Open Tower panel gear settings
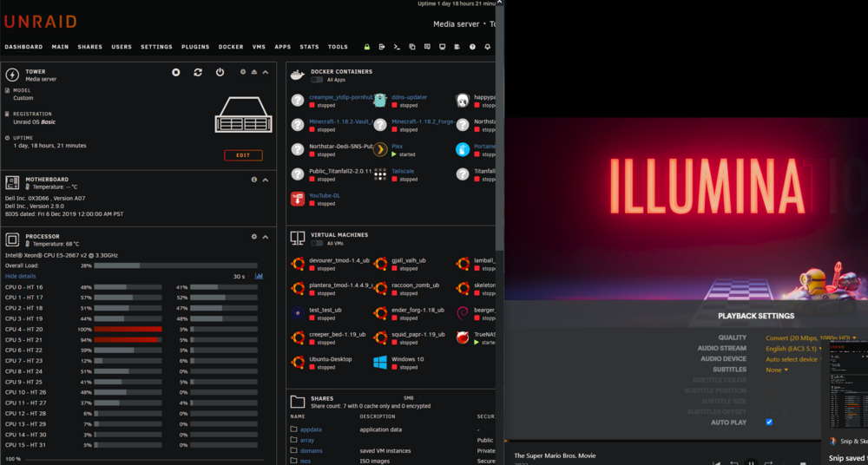868x465 pixels. click(x=242, y=72)
